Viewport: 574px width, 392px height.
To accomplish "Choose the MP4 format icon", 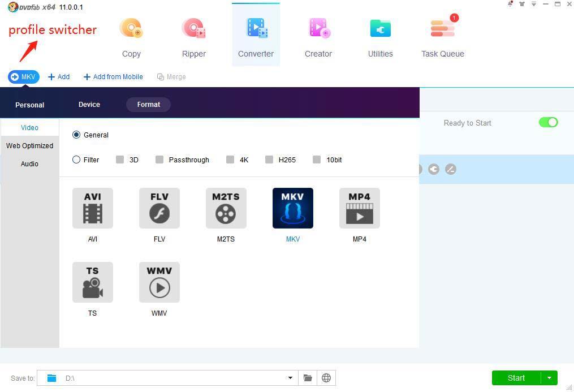I will pos(359,208).
